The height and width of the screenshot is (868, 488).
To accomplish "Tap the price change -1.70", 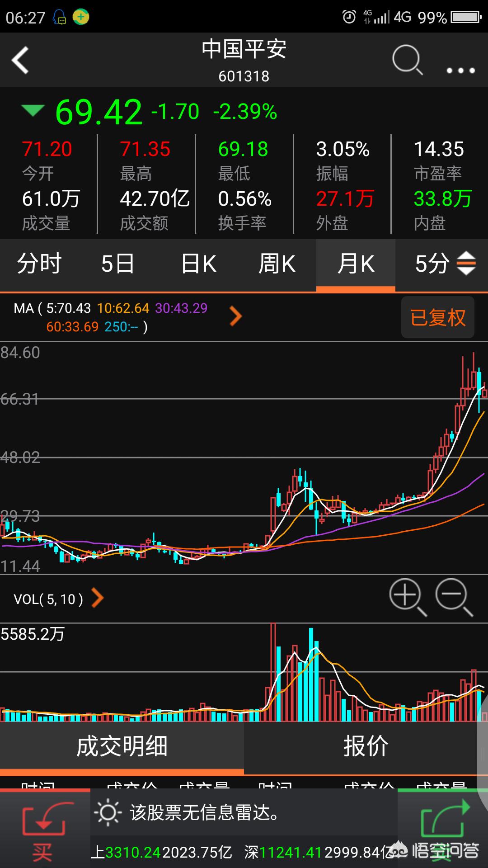I will click(x=175, y=112).
